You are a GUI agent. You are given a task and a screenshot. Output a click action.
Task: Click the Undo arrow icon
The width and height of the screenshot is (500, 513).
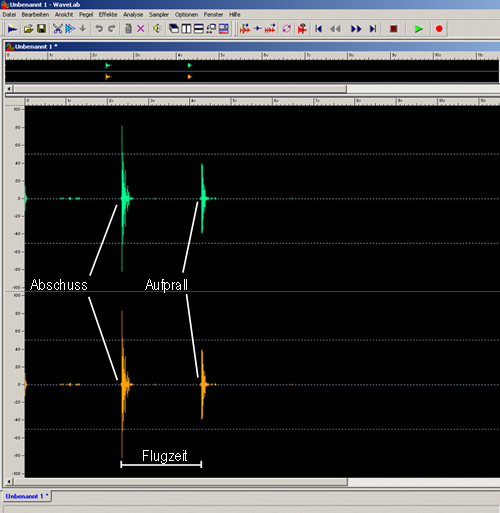99,29
